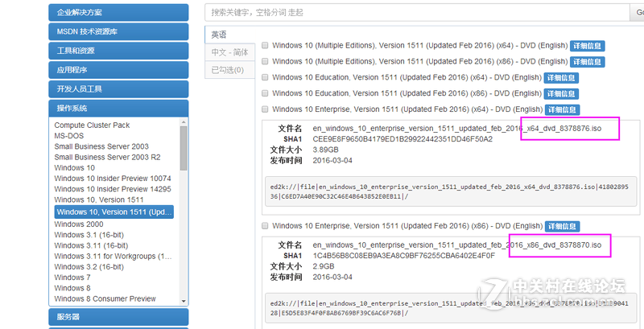644x329 pixels.
Task: Collapse the 操作系统 section
Action: click(x=118, y=109)
